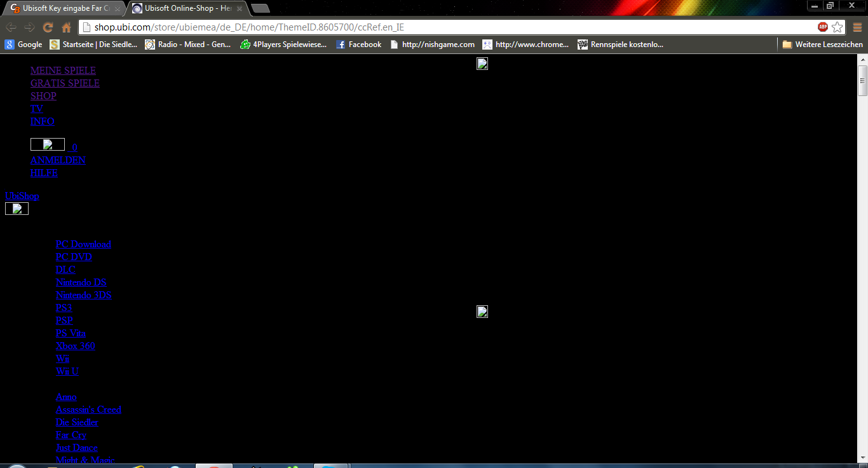The height and width of the screenshot is (468, 868).
Task: Select the Nintendo DS platform link
Action: 81,282
